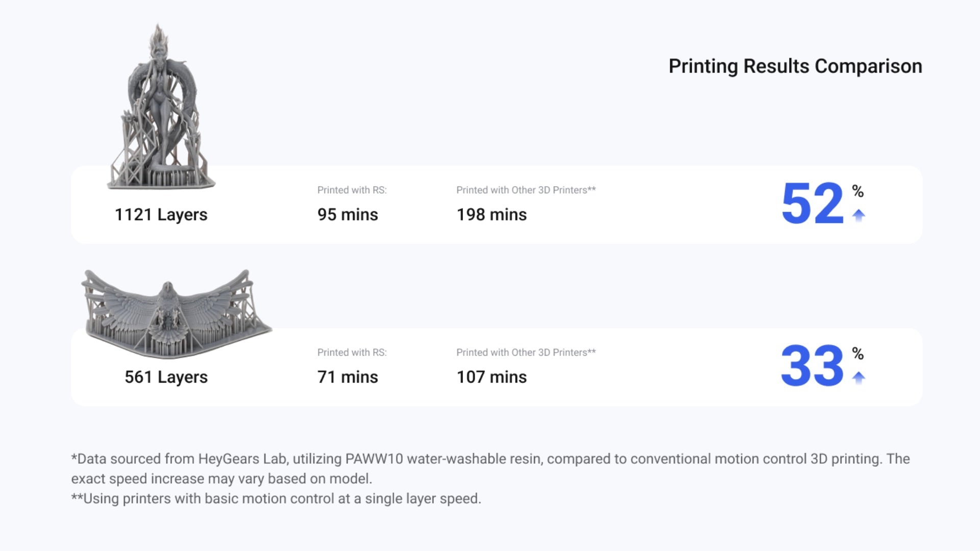980x551 pixels.
Task: Click the Printed with RS: label in top card
Action: 352,190
